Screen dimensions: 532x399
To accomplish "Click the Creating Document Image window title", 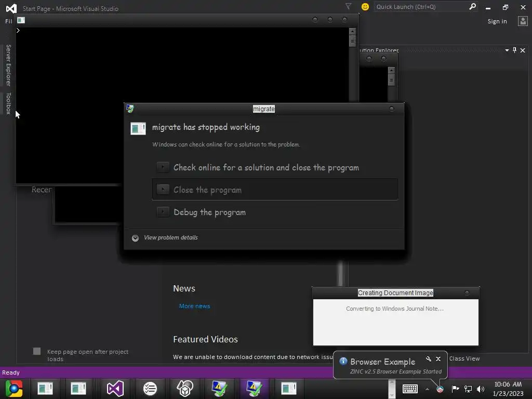I will point(395,293).
